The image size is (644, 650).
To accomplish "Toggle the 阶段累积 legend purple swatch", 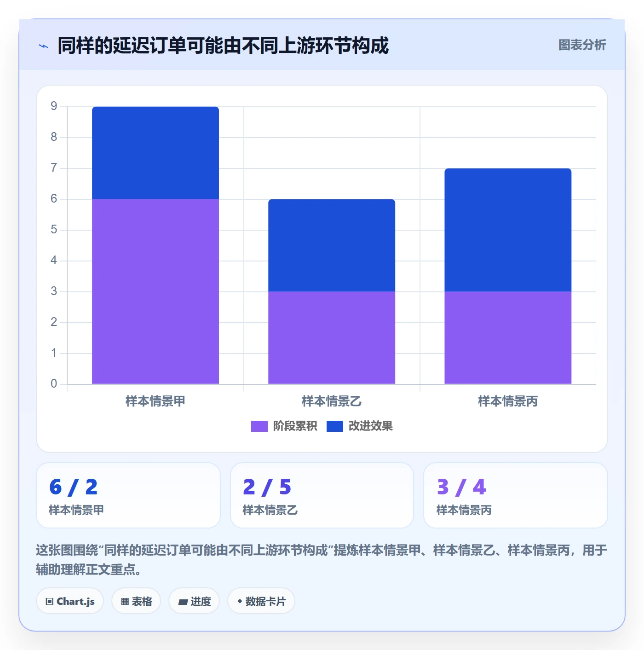I will point(259,426).
